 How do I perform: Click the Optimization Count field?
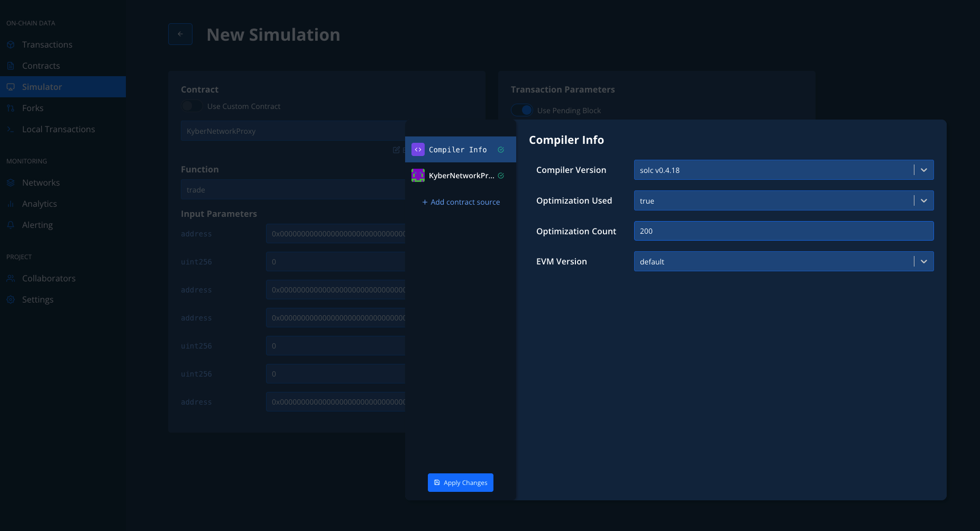point(784,231)
